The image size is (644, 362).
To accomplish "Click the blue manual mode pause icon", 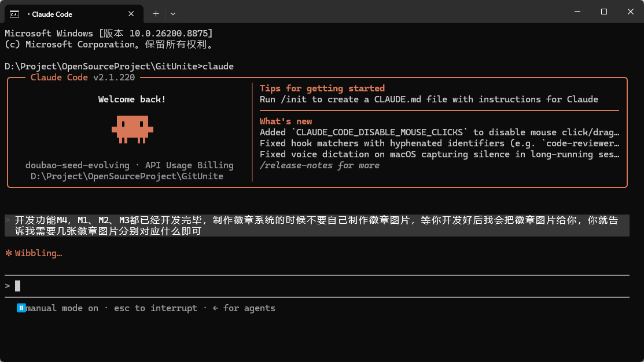I will pyautogui.click(x=21, y=308).
